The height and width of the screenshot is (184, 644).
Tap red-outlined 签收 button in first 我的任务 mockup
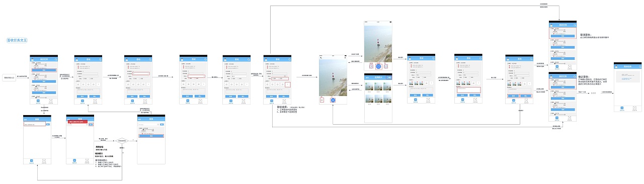[44, 70]
